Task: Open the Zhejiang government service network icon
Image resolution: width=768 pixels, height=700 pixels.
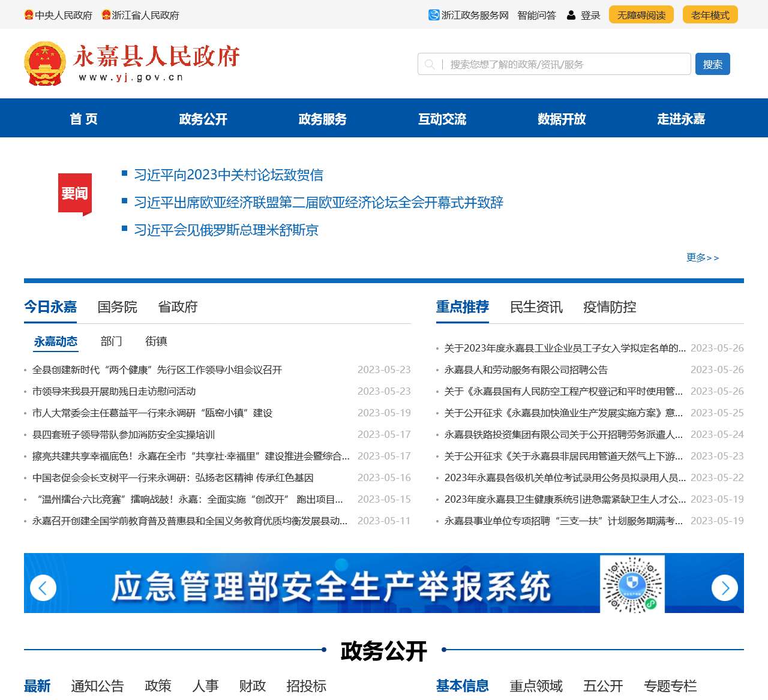Action: [434, 15]
